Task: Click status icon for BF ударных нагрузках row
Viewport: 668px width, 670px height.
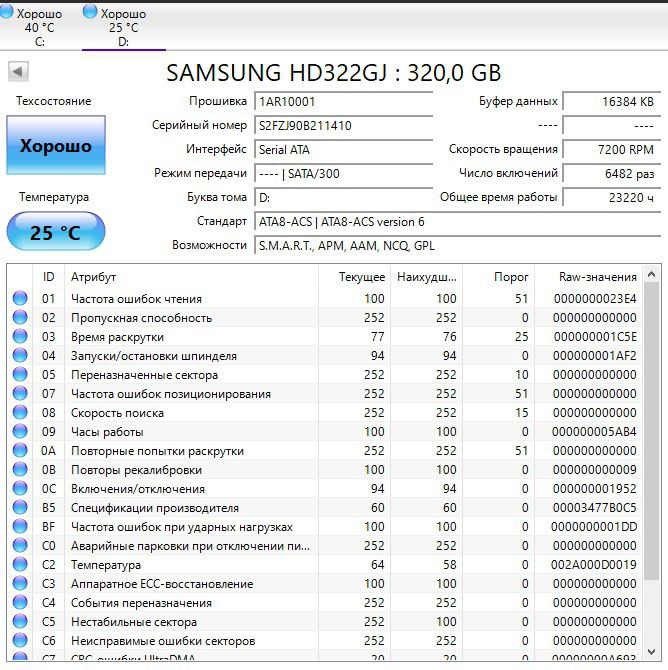Action: pyautogui.click(x=20, y=526)
